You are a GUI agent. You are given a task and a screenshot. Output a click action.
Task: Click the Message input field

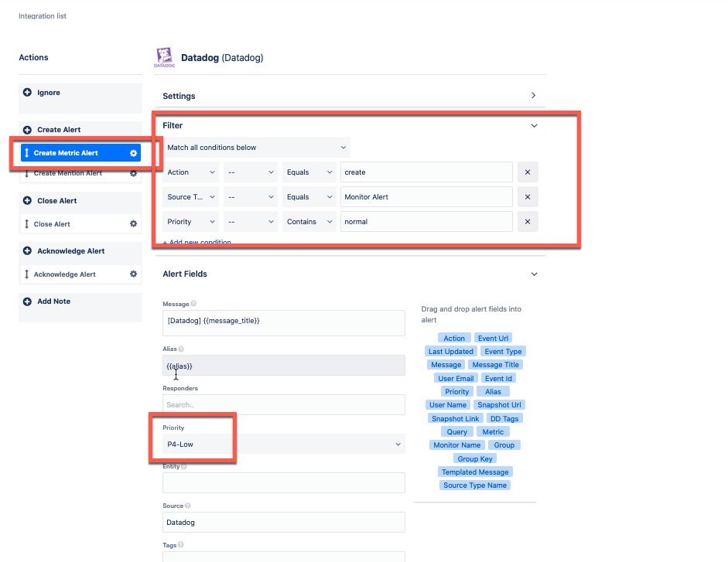pyautogui.click(x=284, y=323)
